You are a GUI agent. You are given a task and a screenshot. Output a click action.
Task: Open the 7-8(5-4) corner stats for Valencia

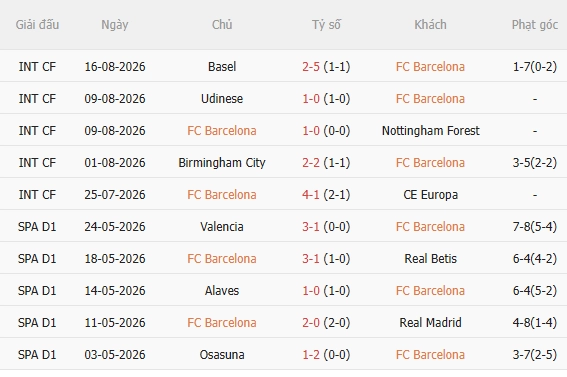pos(534,227)
